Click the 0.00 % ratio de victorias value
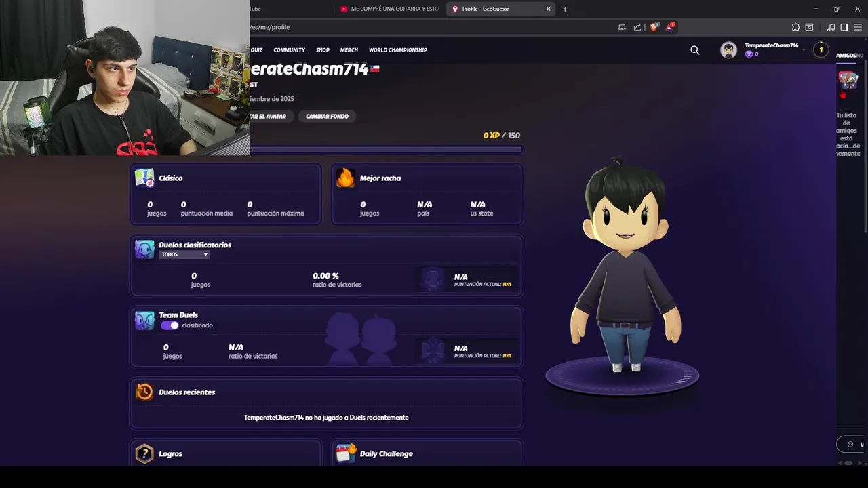The image size is (868, 488). [325, 276]
